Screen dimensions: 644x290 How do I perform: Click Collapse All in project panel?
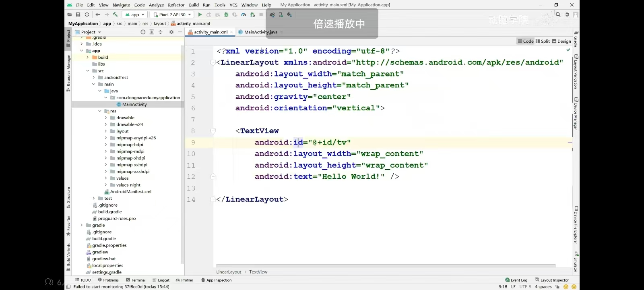[160, 32]
